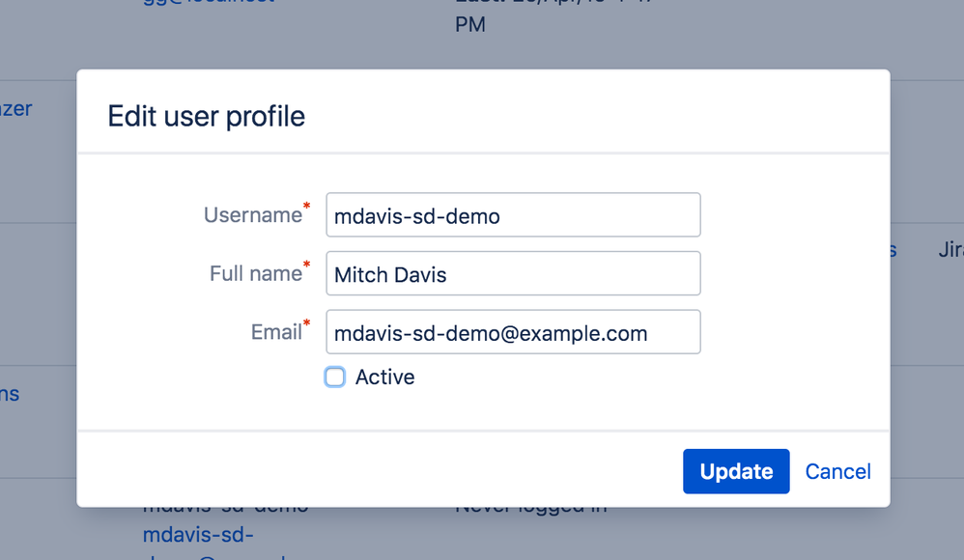Click the Update button
Image resolution: width=964 pixels, height=560 pixels.
[x=736, y=471]
